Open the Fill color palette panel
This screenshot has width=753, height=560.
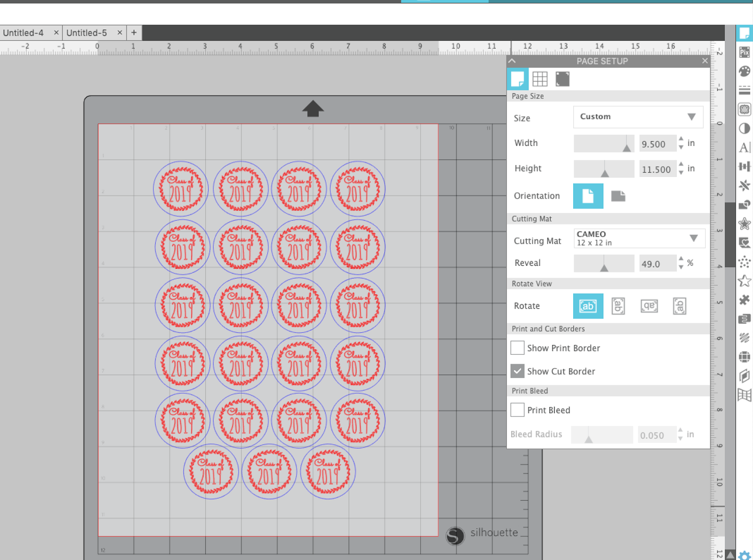745,72
